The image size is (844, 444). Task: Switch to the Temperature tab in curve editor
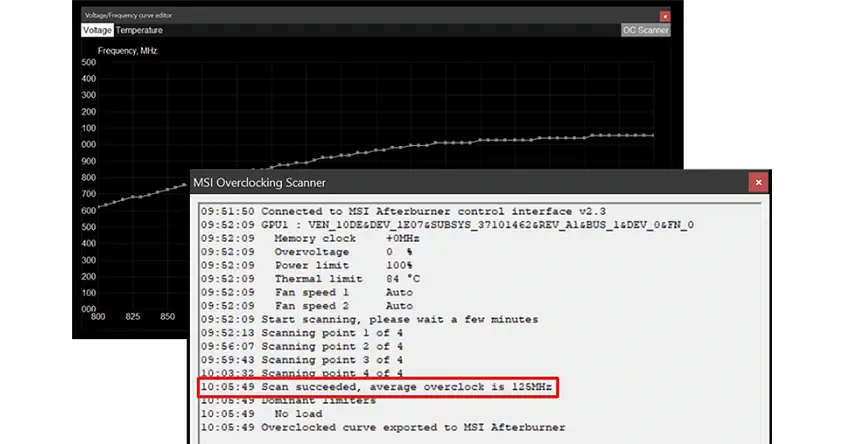click(x=139, y=30)
